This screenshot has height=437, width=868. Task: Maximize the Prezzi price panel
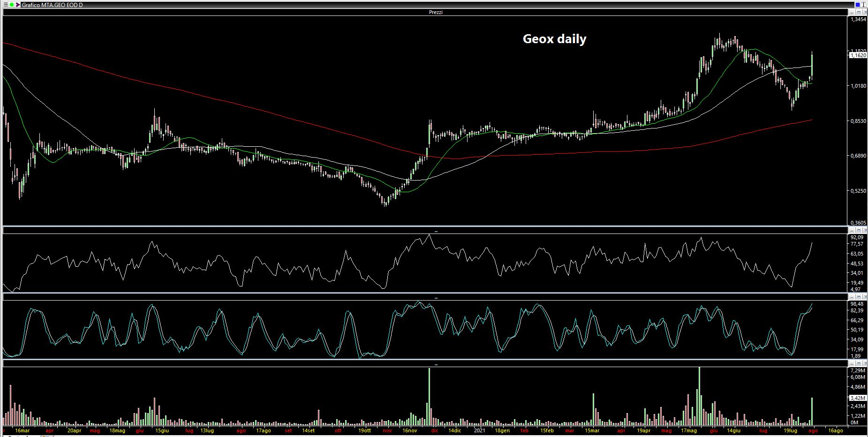pyautogui.click(x=859, y=12)
